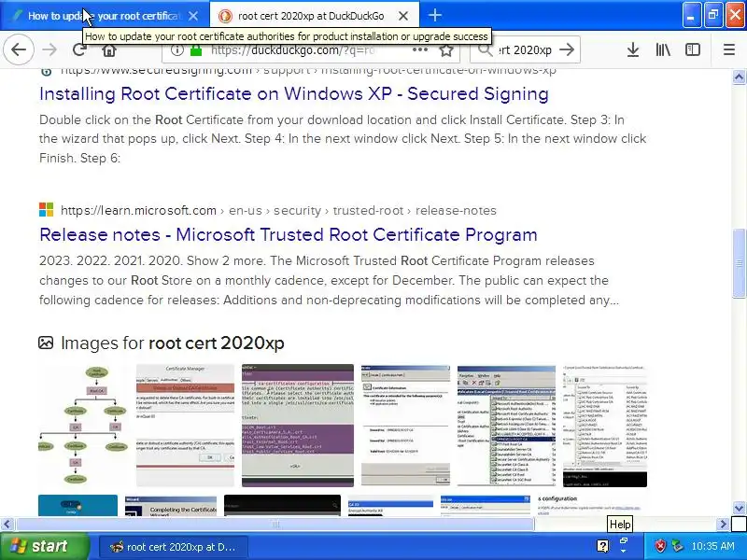Switch to 'How to update your root certificate' tab
The width and height of the screenshot is (747, 560).
coord(105,16)
